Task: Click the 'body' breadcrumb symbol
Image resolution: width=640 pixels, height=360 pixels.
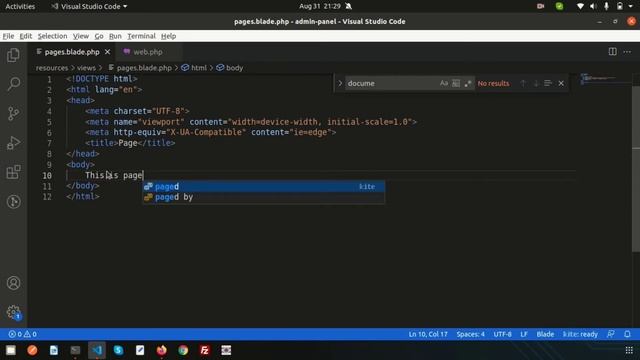Action: click(x=230, y=68)
